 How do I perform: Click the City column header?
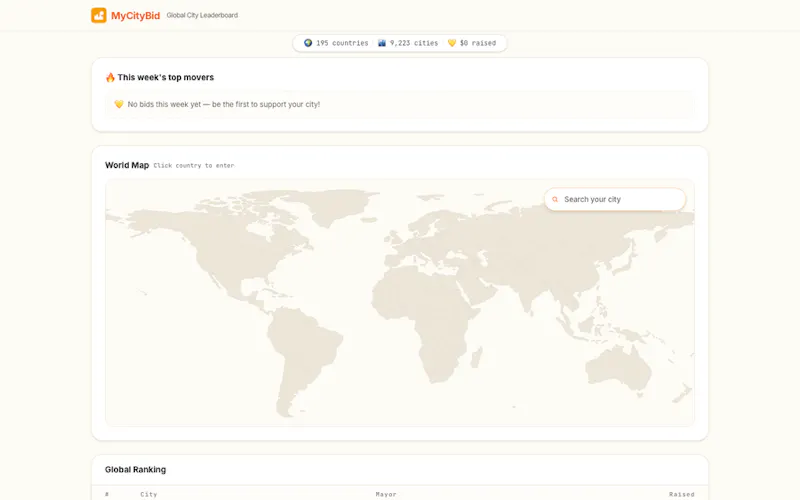[148, 494]
